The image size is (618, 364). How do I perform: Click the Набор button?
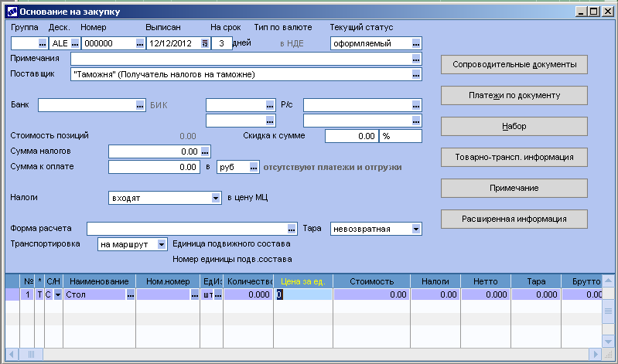pos(514,127)
